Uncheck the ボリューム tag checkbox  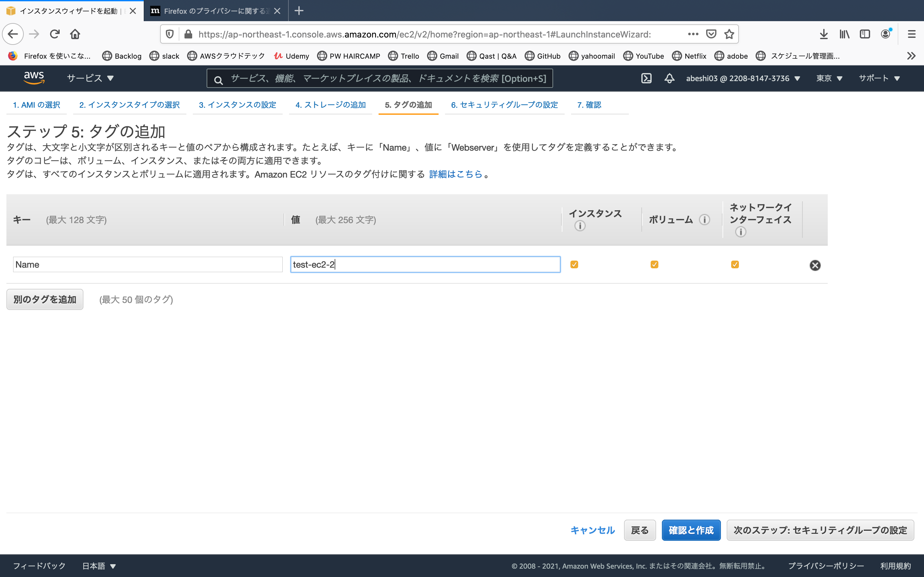click(x=655, y=264)
